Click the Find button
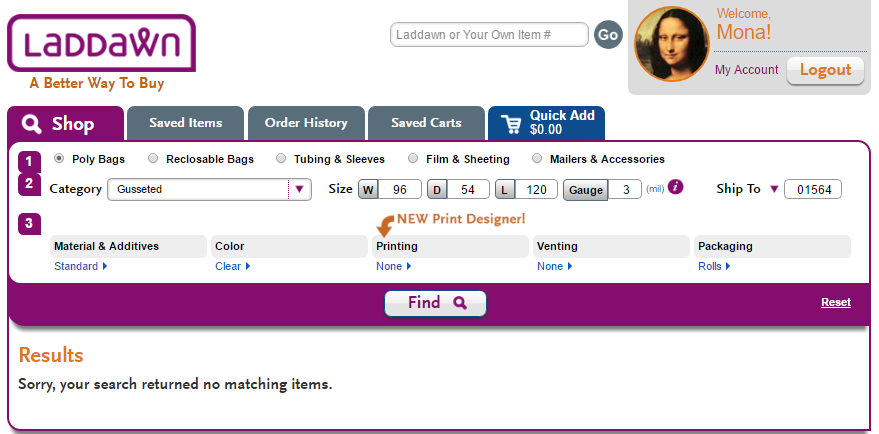 tap(435, 303)
